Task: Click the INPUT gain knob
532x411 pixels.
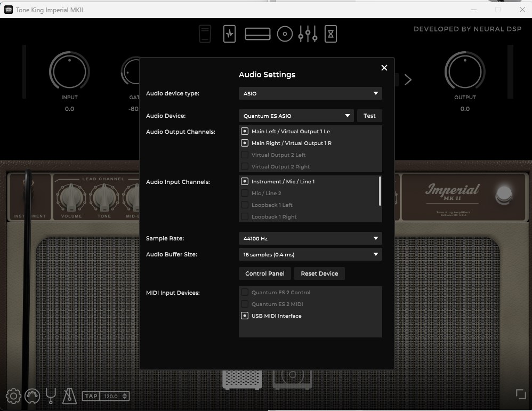Action: (69, 71)
